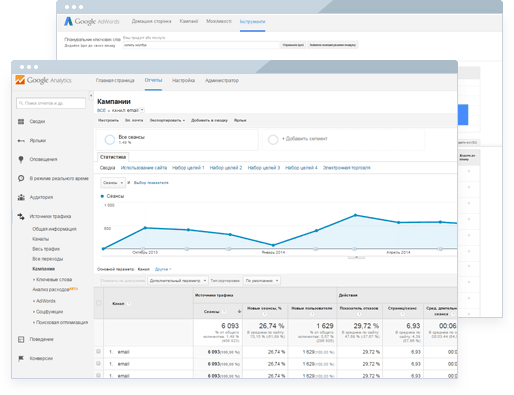Switch to Отчеты tab
The width and height of the screenshot is (514, 395).
click(x=153, y=80)
